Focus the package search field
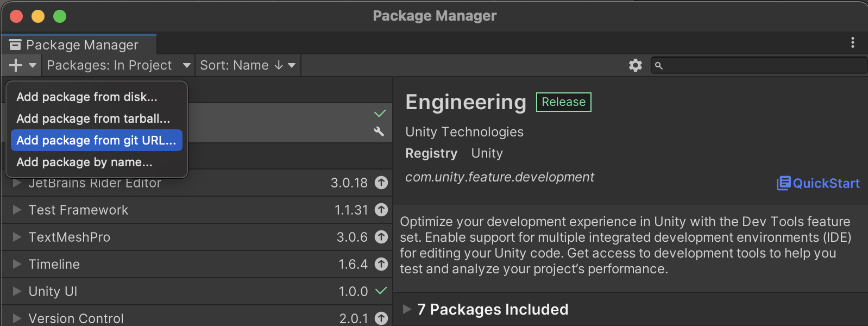The height and width of the screenshot is (326, 868). pos(759,66)
